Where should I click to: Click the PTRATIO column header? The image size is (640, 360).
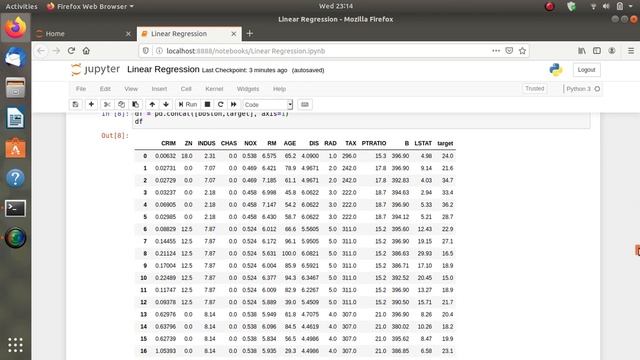[373, 143]
